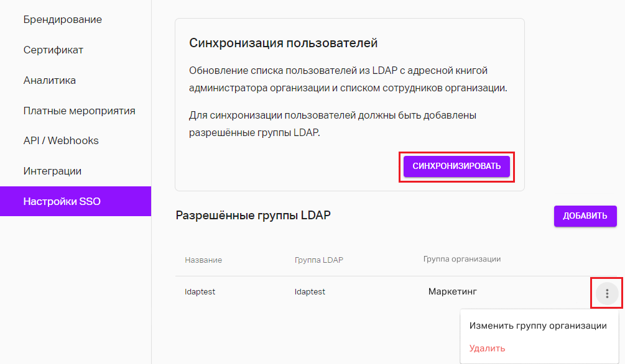Open the Брендирование section
Image resolution: width=625 pixels, height=364 pixels.
(63, 19)
